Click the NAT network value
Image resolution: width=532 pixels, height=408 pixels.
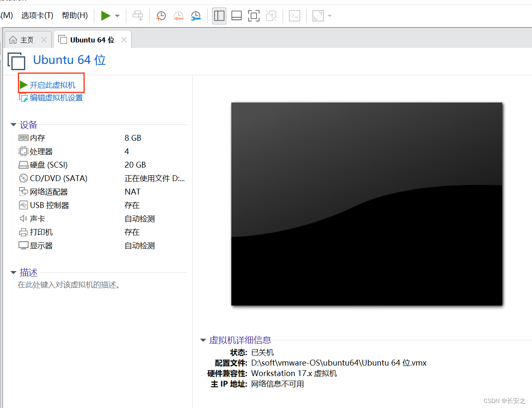tap(132, 192)
